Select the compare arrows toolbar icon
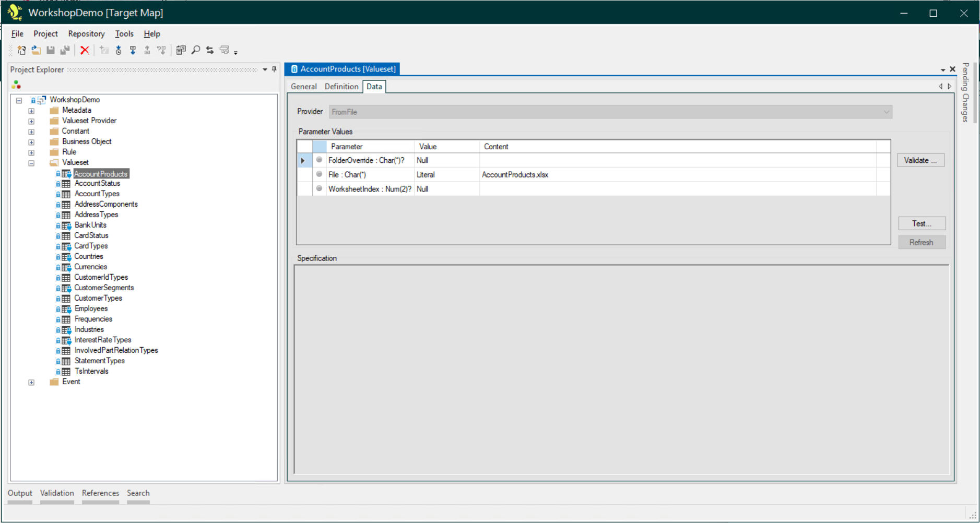 point(209,50)
